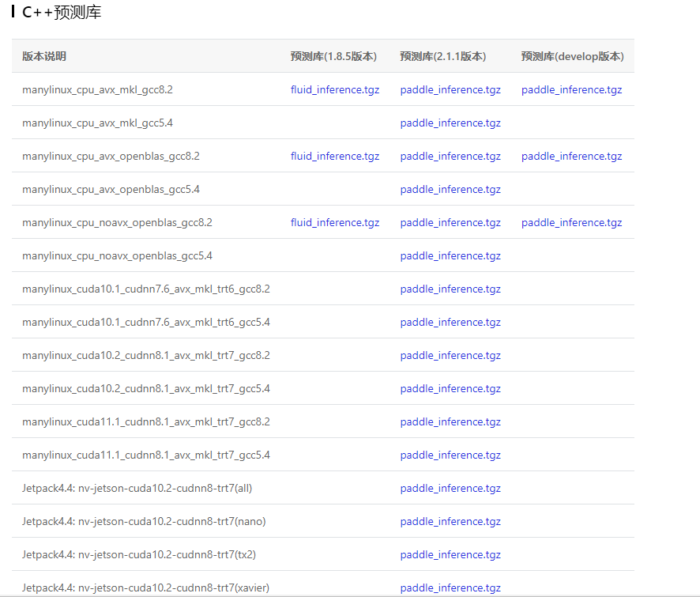Select the Jetpack4.4 nv-jetson trt7(nano) text

point(144,521)
